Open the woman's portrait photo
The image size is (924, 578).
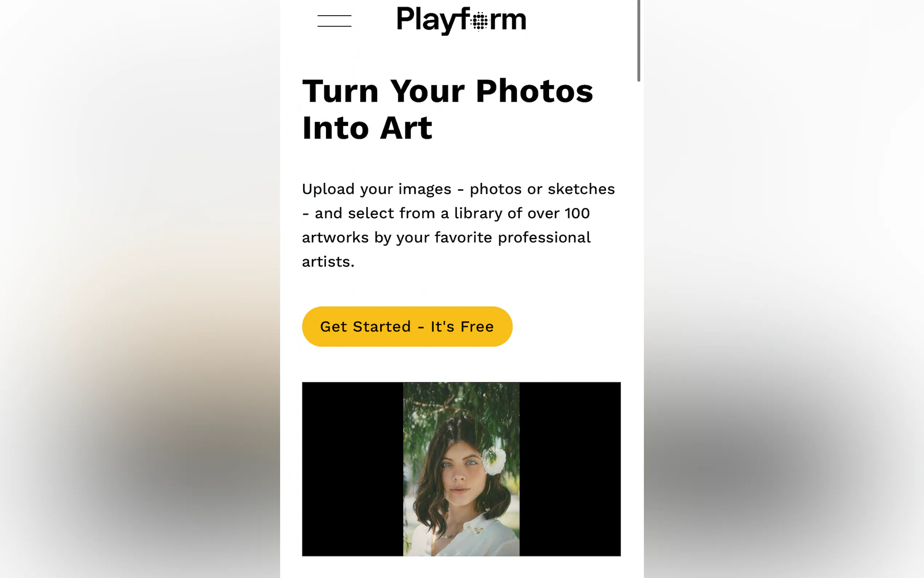coord(461,469)
